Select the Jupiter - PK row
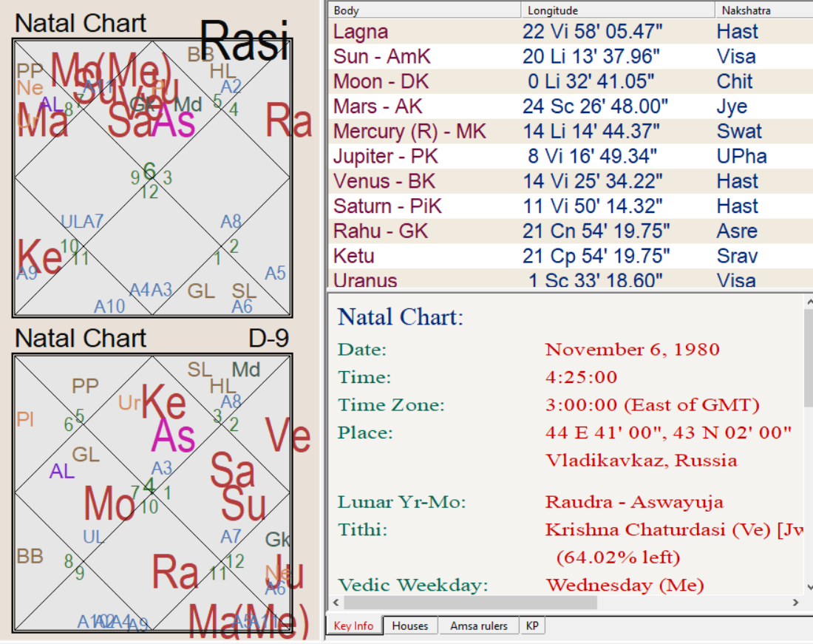Screen dimensions: 813x644 click(x=571, y=156)
